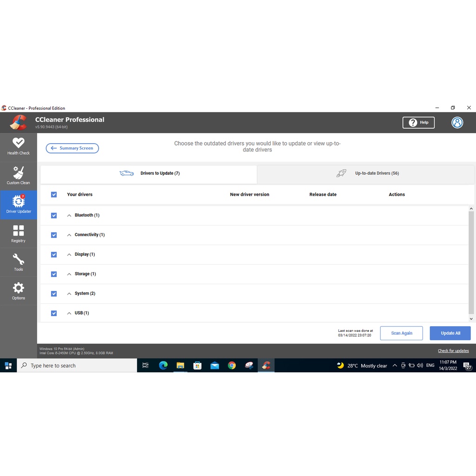This screenshot has width=476, height=476.
Task: Open the Options settings section
Action: point(19,291)
